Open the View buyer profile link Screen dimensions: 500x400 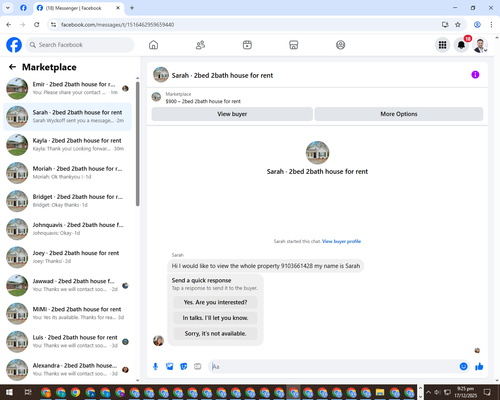pyautogui.click(x=341, y=241)
